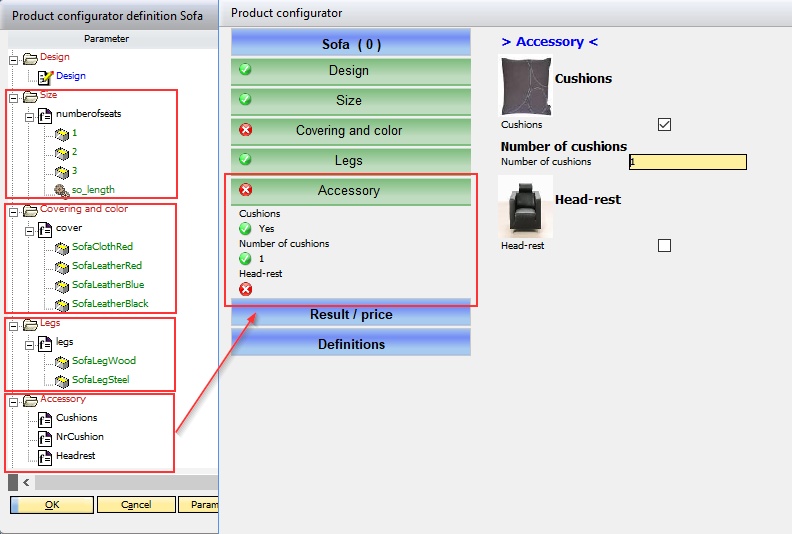This screenshot has height=534, width=792.
Task: Collapse the Covering and color folder
Action: tap(13, 210)
